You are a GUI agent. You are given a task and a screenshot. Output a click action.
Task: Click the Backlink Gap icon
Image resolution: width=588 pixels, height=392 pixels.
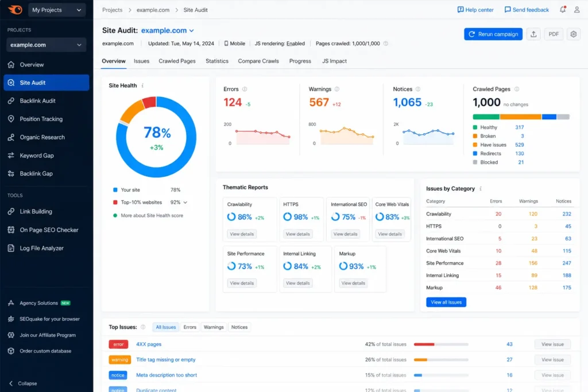point(11,173)
